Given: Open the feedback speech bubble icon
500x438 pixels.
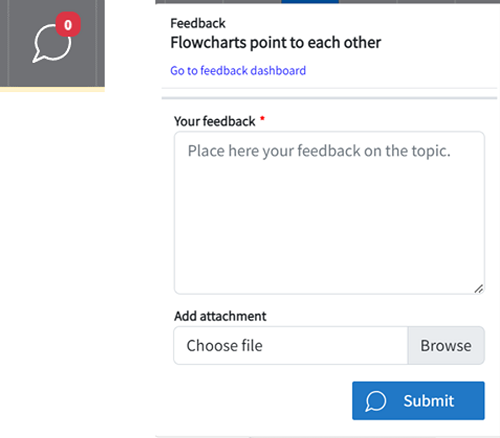Looking at the screenshot, I should [x=52, y=43].
